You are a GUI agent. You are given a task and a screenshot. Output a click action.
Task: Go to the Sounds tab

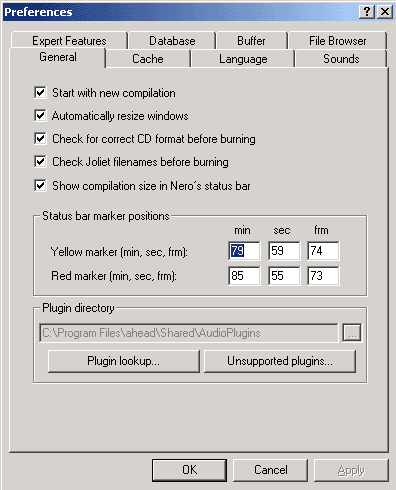point(341,59)
